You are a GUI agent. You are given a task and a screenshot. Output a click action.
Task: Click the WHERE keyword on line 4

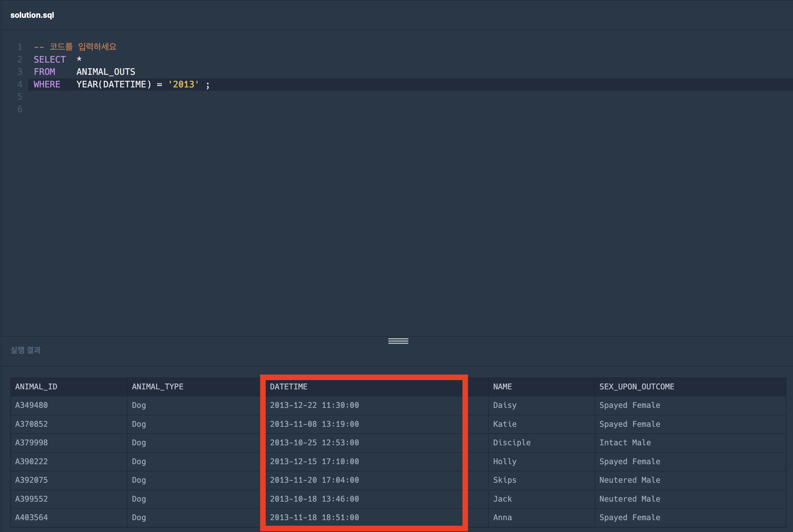coord(47,84)
